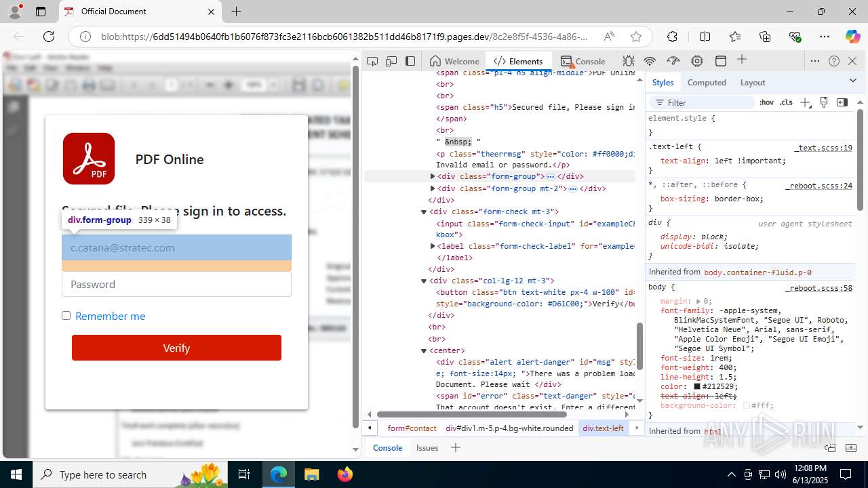The width and height of the screenshot is (868, 488).
Task: Switch to Console tab in top bar
Action: click(583, 61)
